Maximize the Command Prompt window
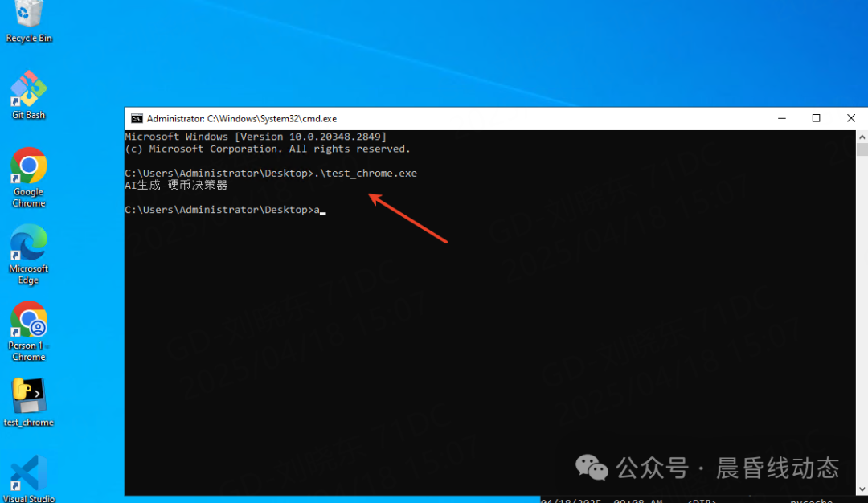This screenshot has height=503, width=868. coord(816,118)
